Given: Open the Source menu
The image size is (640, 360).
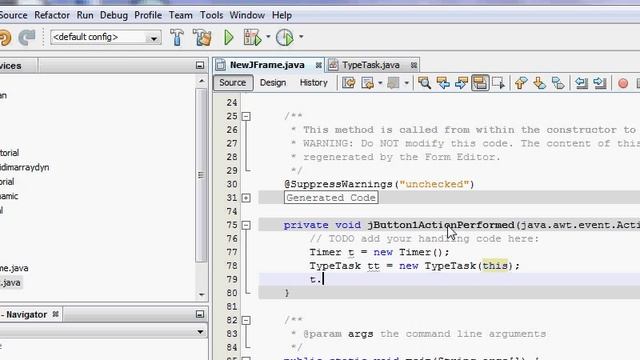Looking at the screenshot, I should [13, 16].
